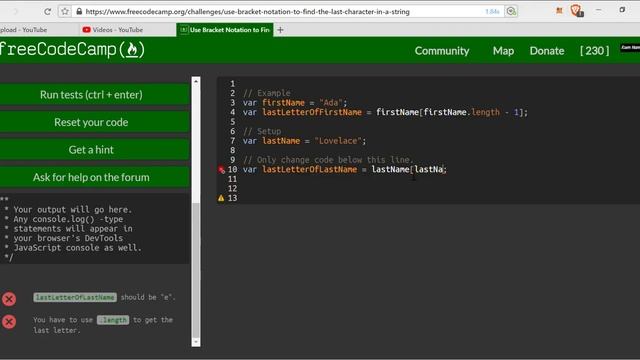This screenshot has width=640, height=360.
Task: Click line number 4 in the gutter
Action: click(x=232, y=112)
